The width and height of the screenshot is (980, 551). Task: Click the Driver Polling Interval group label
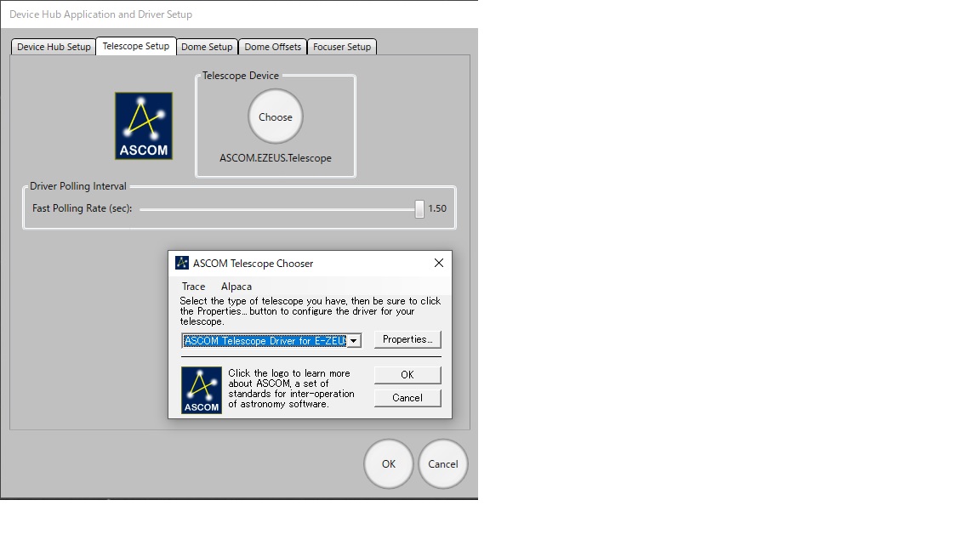[78, 186]
